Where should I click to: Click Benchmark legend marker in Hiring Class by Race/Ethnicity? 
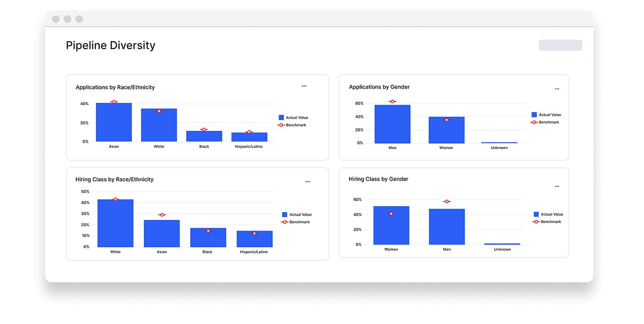pyautogui.click(x=284, y=222)
